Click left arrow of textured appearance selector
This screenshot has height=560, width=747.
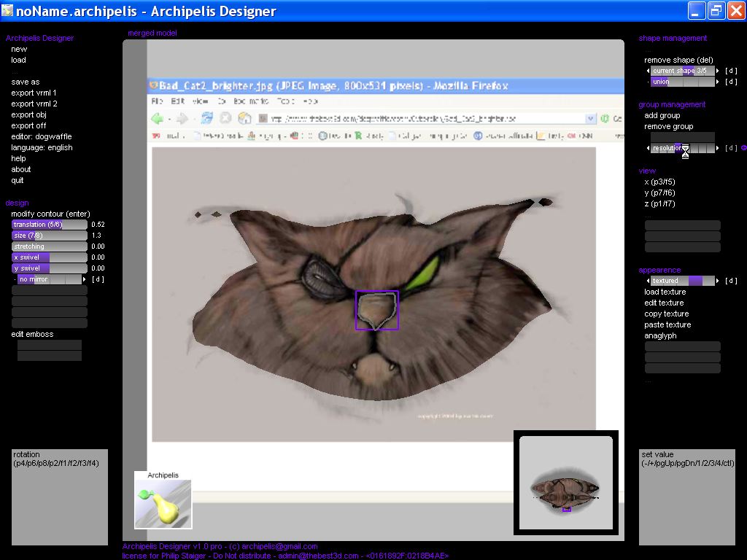649,281
